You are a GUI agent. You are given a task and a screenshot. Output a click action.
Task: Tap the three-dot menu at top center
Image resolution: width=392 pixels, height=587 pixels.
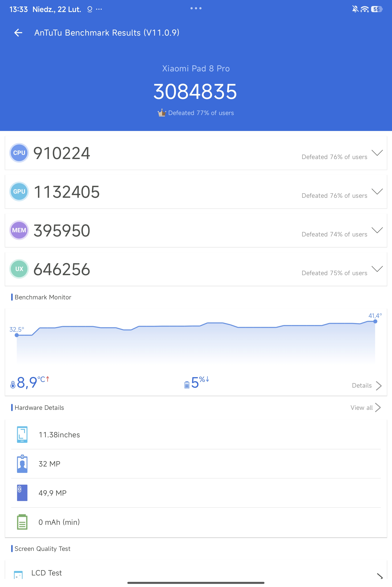coord(196,8)
